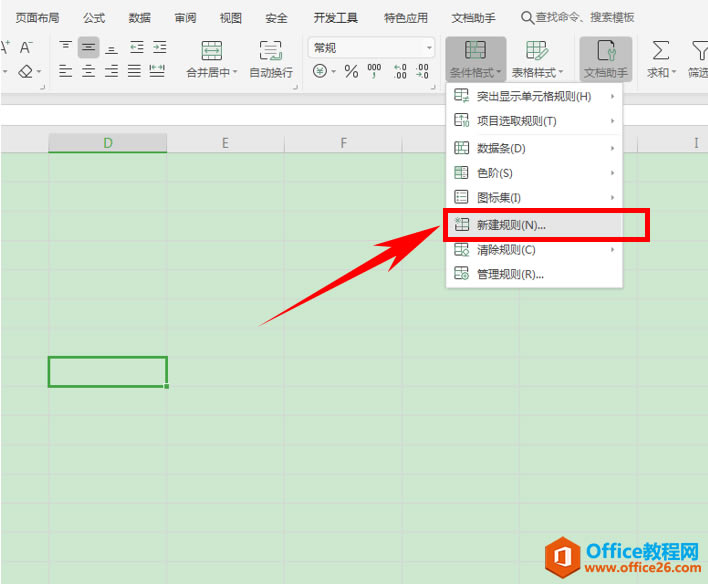Expand the currency format dropdown arrow
708x585 pixels.
334,71
